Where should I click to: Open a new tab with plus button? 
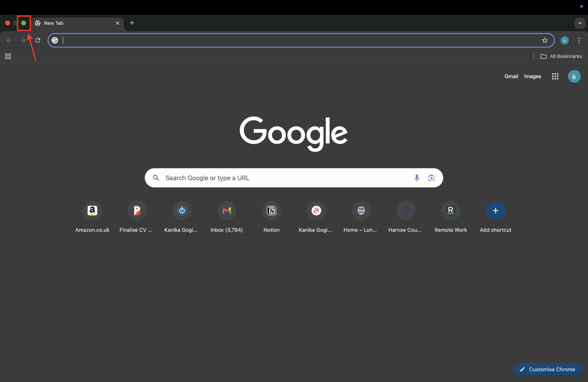tap(132, 23)
